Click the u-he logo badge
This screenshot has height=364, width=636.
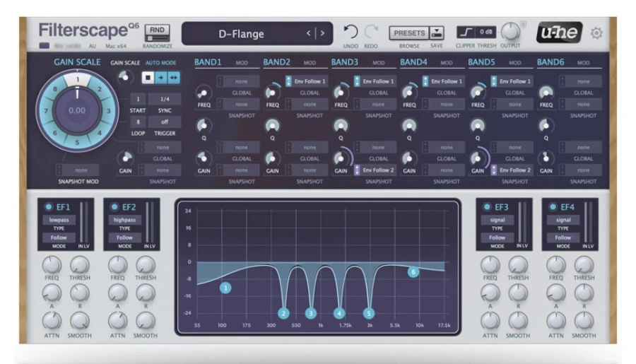(560, 33)
